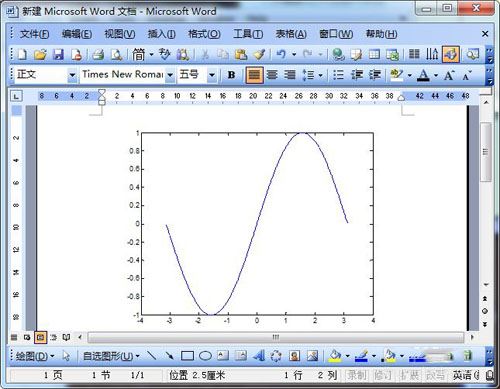500x389 pixels.
Task: Click the 录制 macro record status indicator
Action: pos(356,375)
